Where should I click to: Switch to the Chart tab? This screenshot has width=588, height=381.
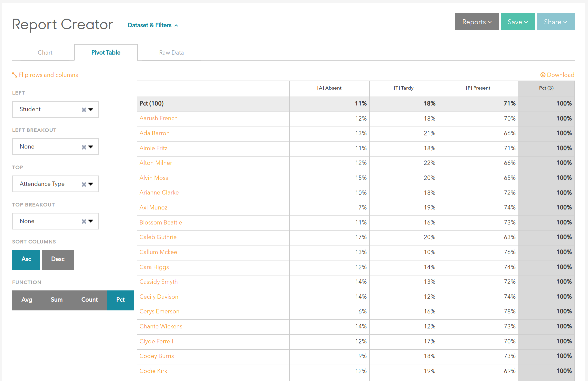[x=45, y=53]
